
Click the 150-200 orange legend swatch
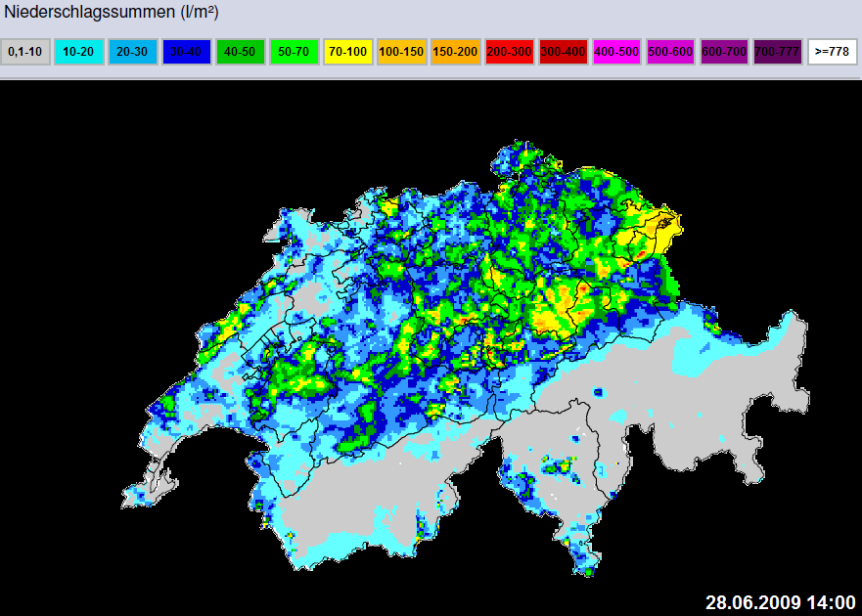click(x=456, y=52)
